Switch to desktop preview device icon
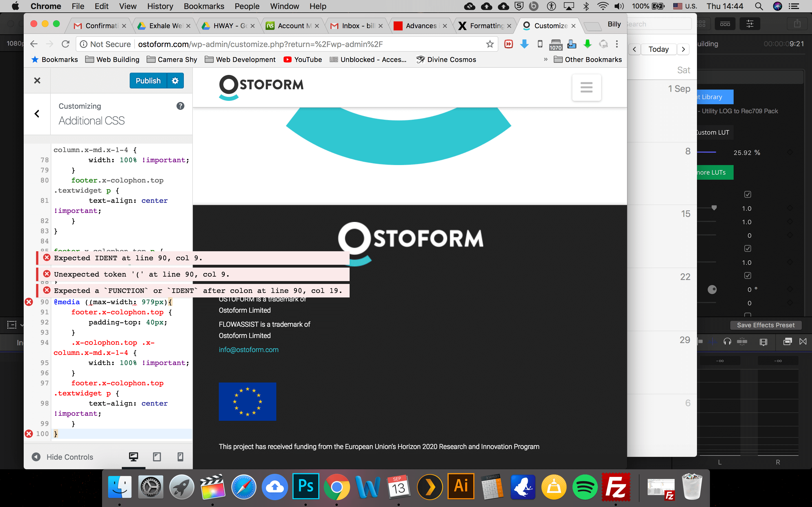This screenshot has height=507, width=812. click(134, 457)
